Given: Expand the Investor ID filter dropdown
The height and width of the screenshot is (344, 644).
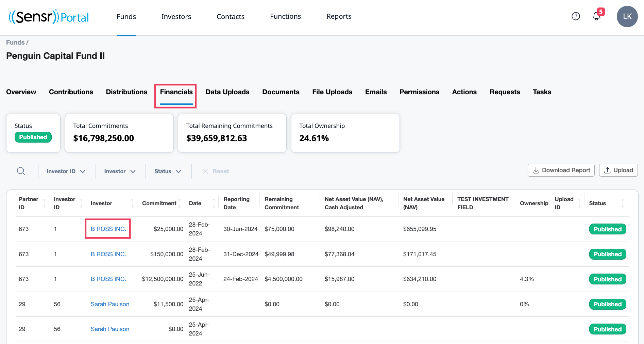Looking at the screenshot, I should click(66, 171).
